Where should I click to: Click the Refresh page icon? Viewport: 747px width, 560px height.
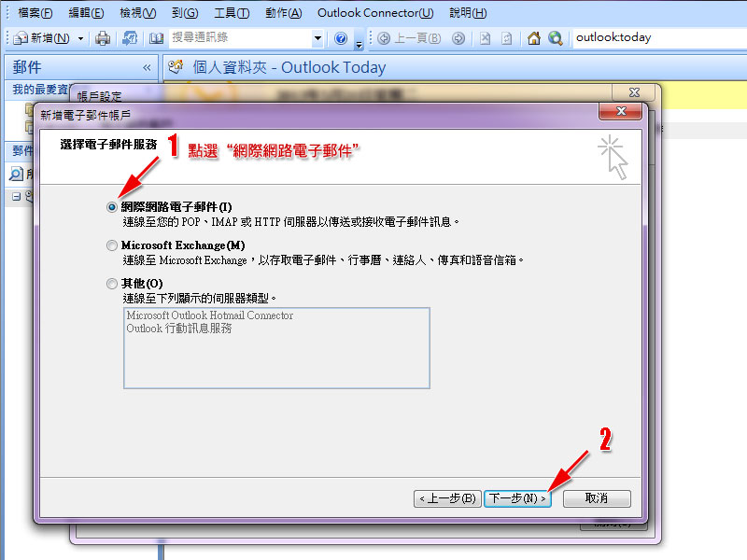[507, 38]
